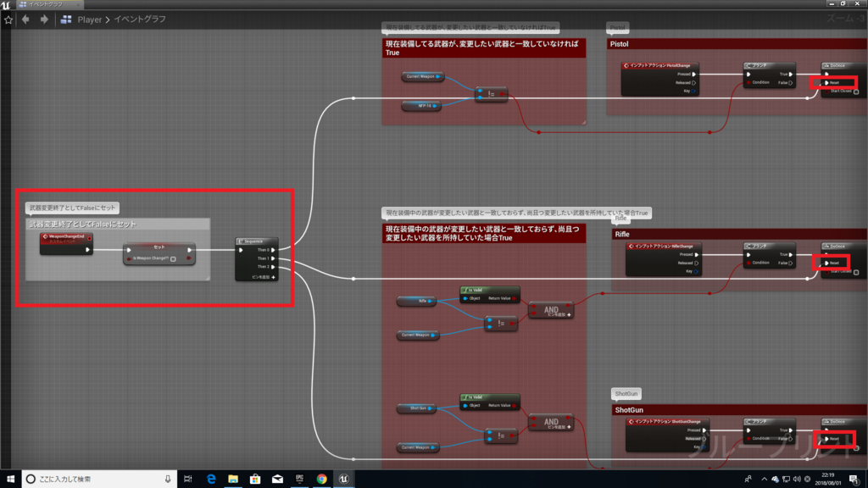Toggle Start Closed checkbox in Rifle DoOnce

point(856,272)
